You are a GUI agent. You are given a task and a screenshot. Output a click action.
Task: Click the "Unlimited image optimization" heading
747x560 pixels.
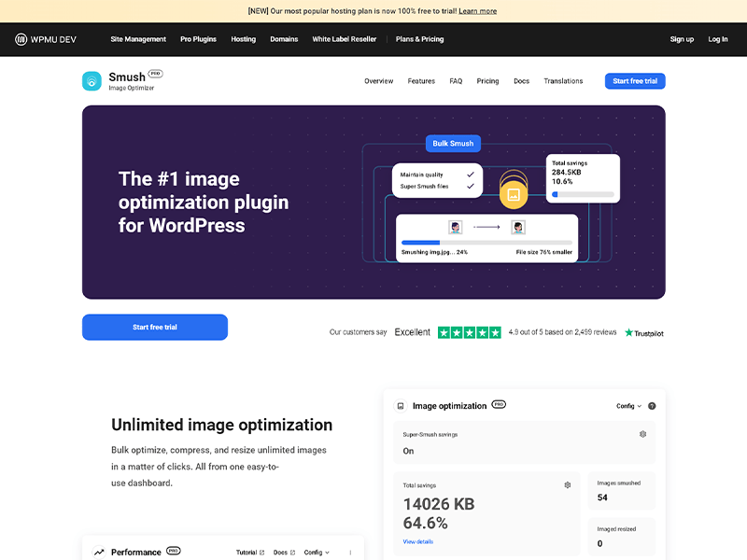[222, 425]
